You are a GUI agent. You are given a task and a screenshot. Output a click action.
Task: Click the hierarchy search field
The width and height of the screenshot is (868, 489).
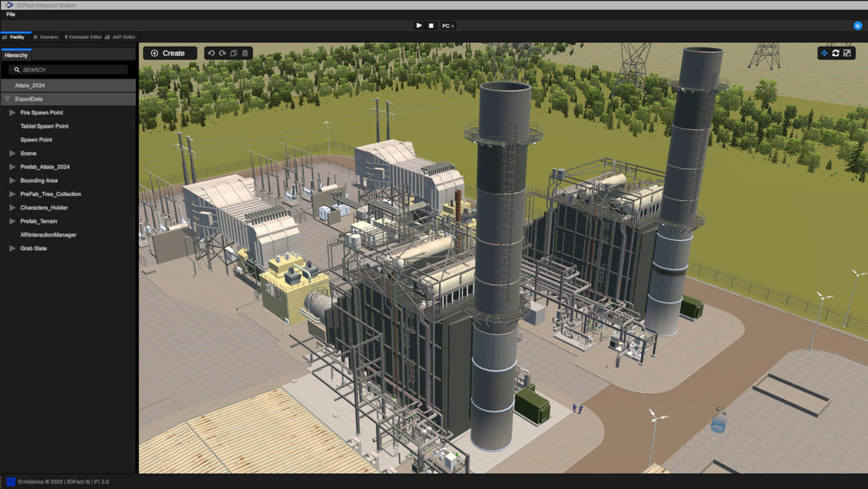click(72, 70)
